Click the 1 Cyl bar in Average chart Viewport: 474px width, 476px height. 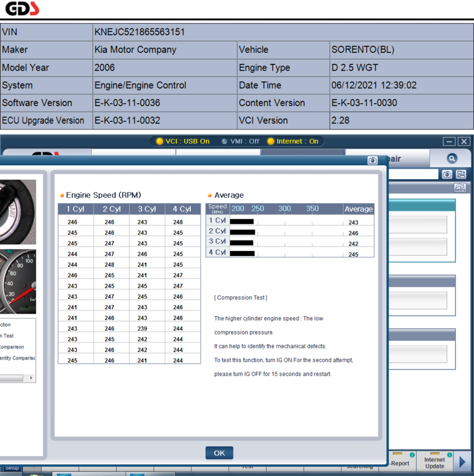click(x=242, y=221)
